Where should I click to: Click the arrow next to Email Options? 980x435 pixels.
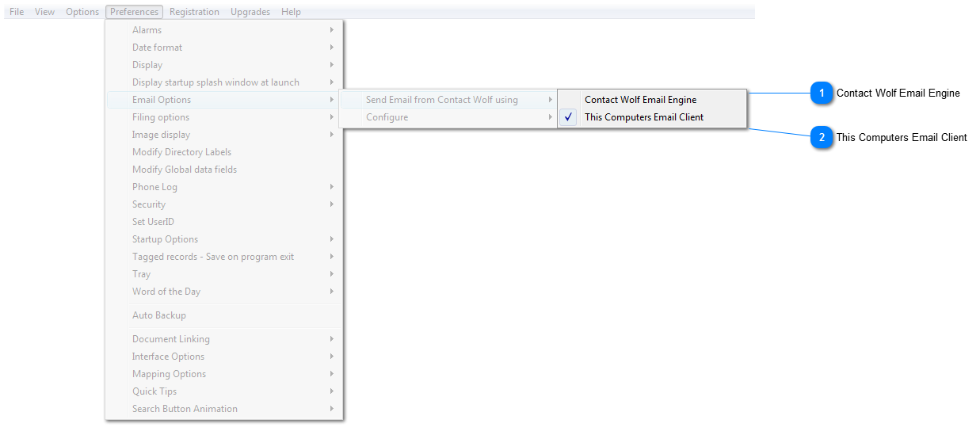pos(332,100)
